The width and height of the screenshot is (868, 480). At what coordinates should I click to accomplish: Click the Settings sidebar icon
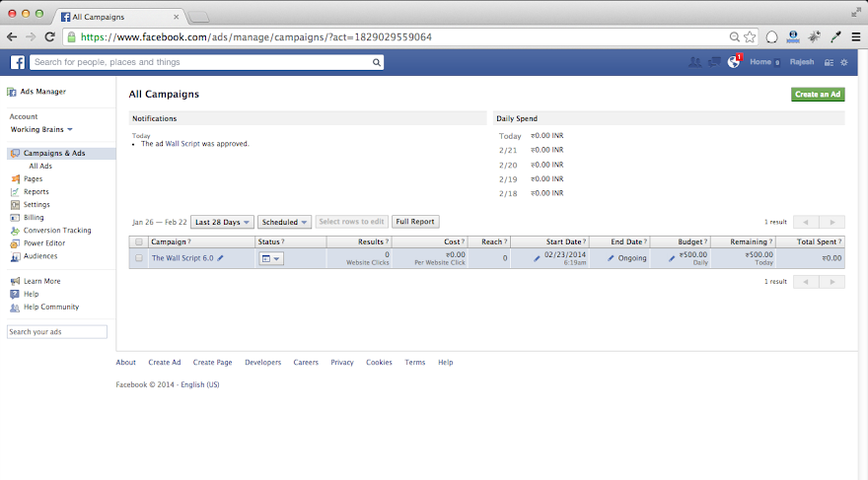click(16, 205)
